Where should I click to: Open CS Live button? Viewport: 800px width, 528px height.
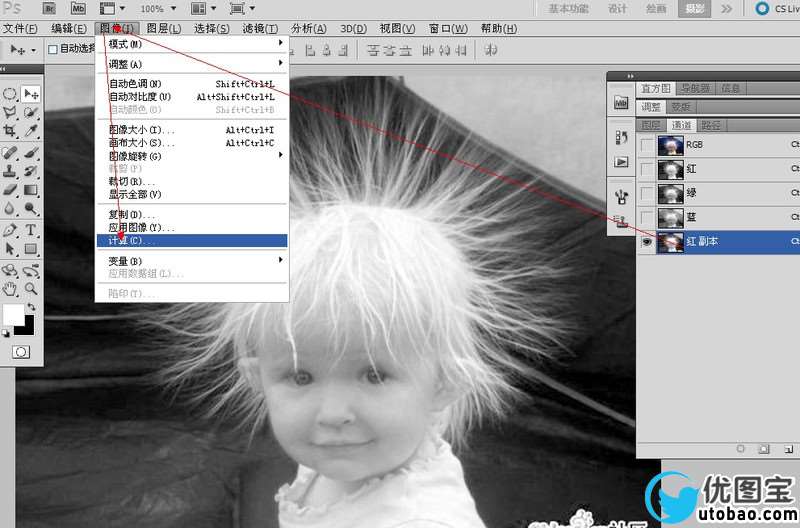click(x=777, y=9)
